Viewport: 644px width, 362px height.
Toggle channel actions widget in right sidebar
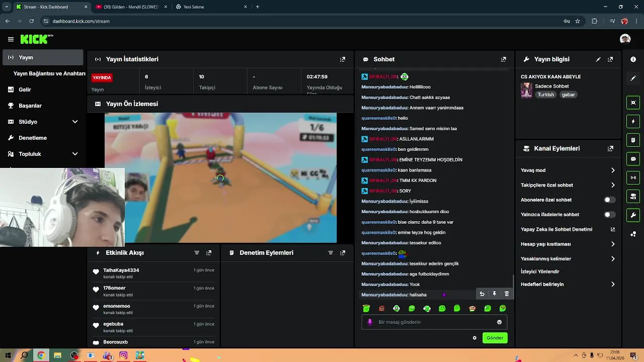(633, 196)
